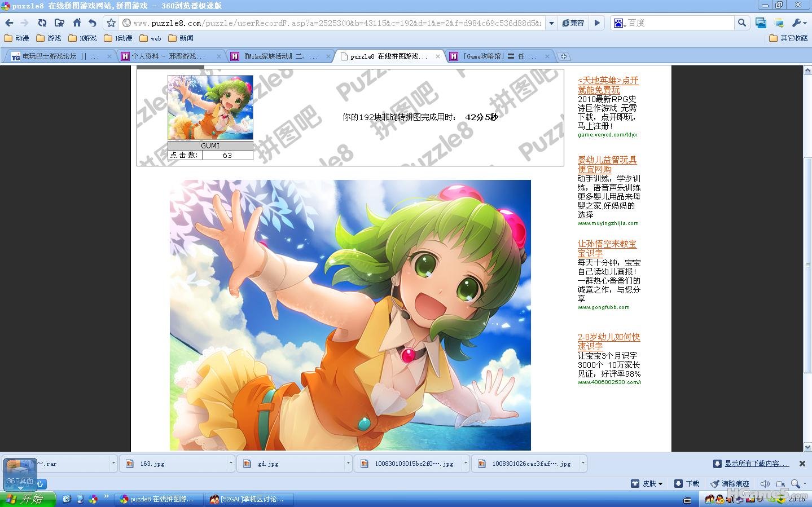Viewport: 812px width, 507px height.
Task: Open the 2-8岁幼儿如何快速识字 ad link
Action: (x=609, y=342)
